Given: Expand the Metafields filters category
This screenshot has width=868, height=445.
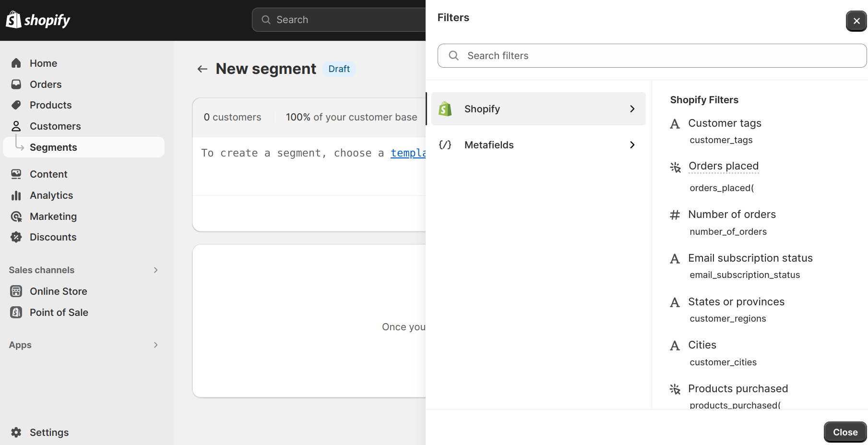Looking at the screenshot, I should (537, 144).
